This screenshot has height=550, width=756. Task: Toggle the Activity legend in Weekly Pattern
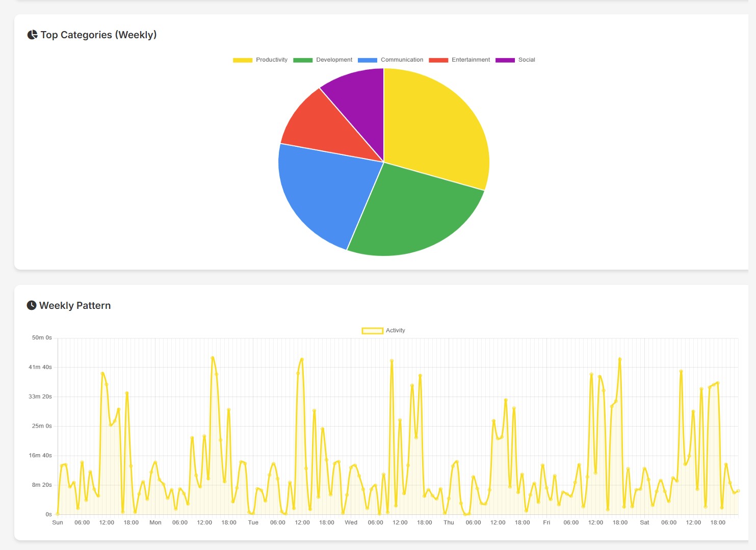click(383, 330)
